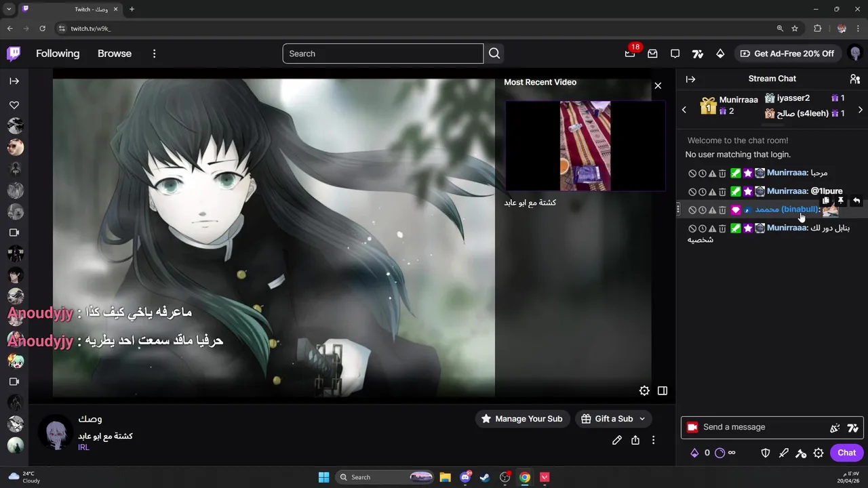This screenshot has width=868, height=488.
Task: Pin the binabull chat message
Action: point(841,201)
